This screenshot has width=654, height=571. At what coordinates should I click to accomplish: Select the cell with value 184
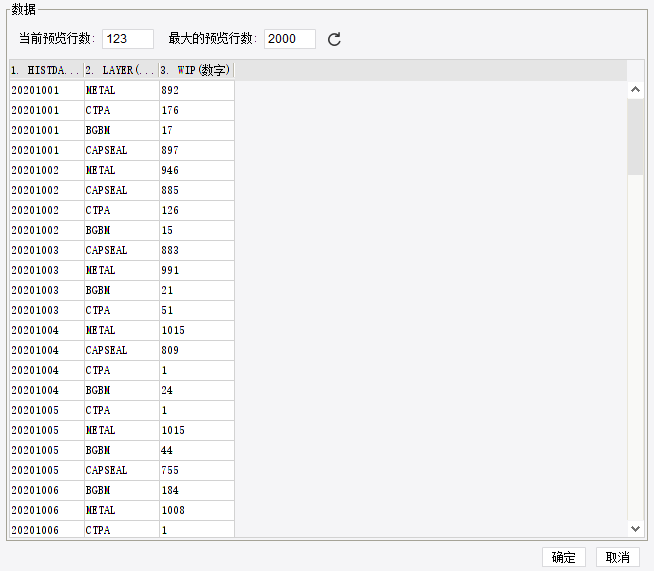pos(197,491)
